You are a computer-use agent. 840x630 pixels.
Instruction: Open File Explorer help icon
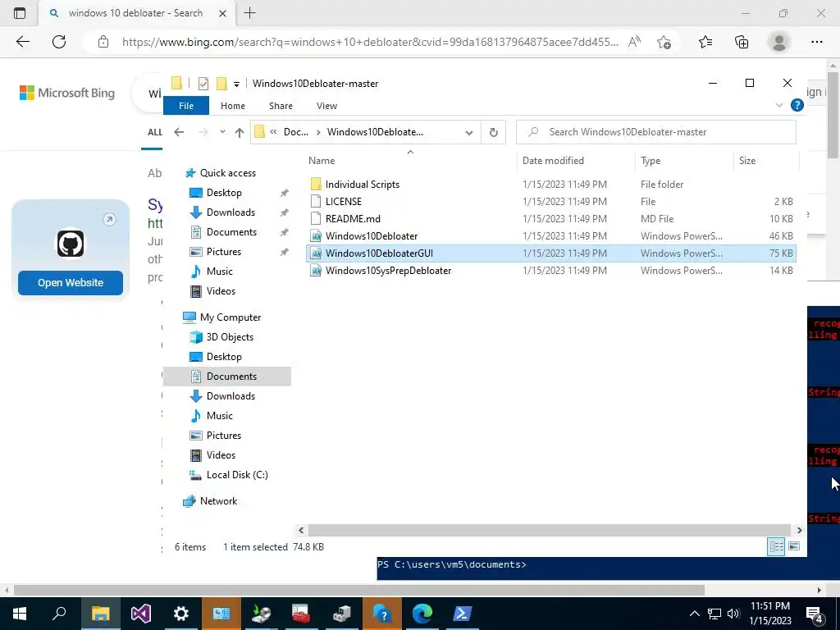pos(797,106)
